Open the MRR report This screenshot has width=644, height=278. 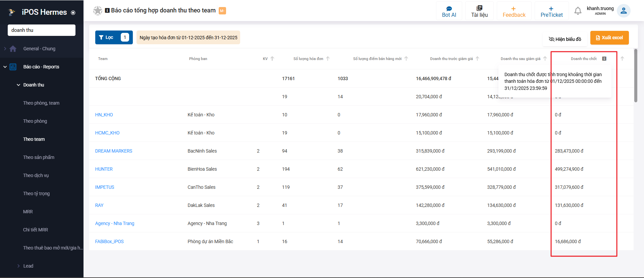pos(28,212)
